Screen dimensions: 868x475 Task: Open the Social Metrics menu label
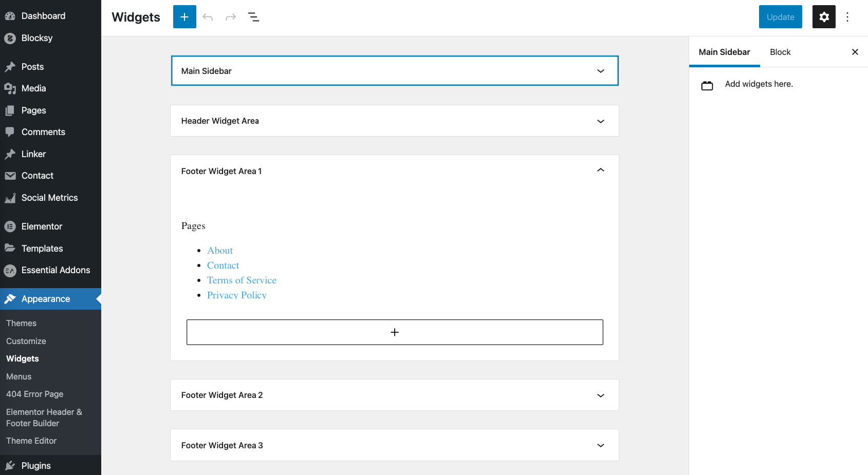click(x=49, y=198)
